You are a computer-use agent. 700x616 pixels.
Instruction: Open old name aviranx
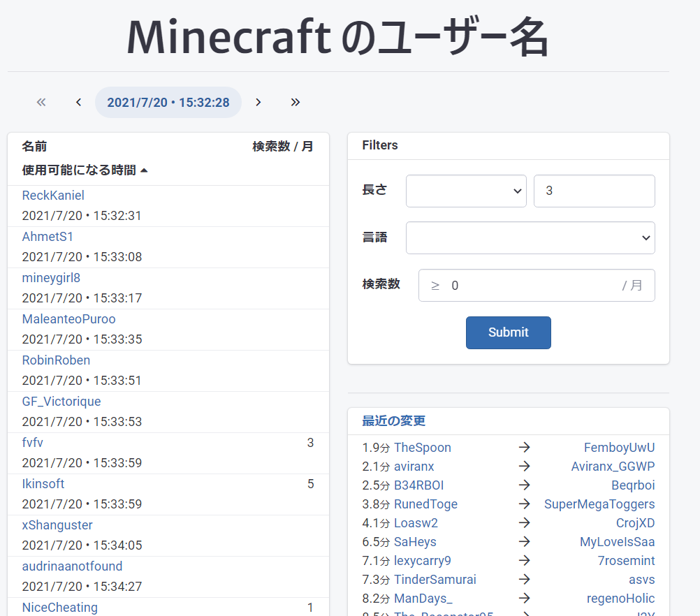tap(414, 467)
